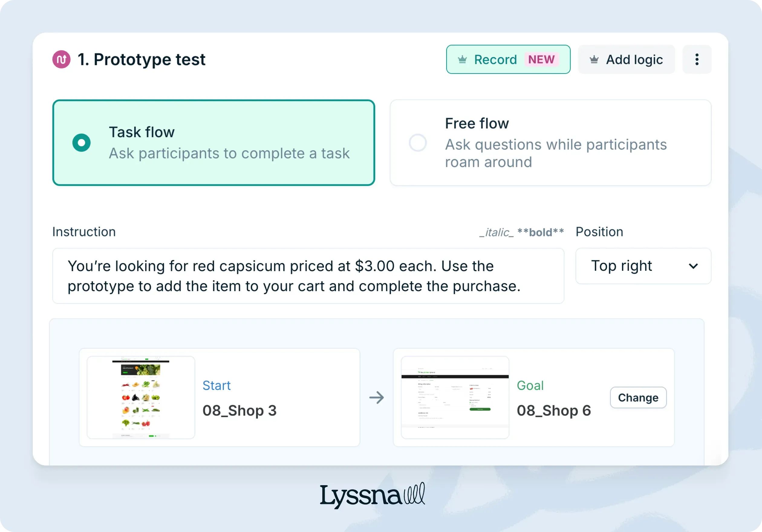Viewport: 762px width, 532px height.
Task: Start recording with the Record feature
Action: click(x=496, y=59)
